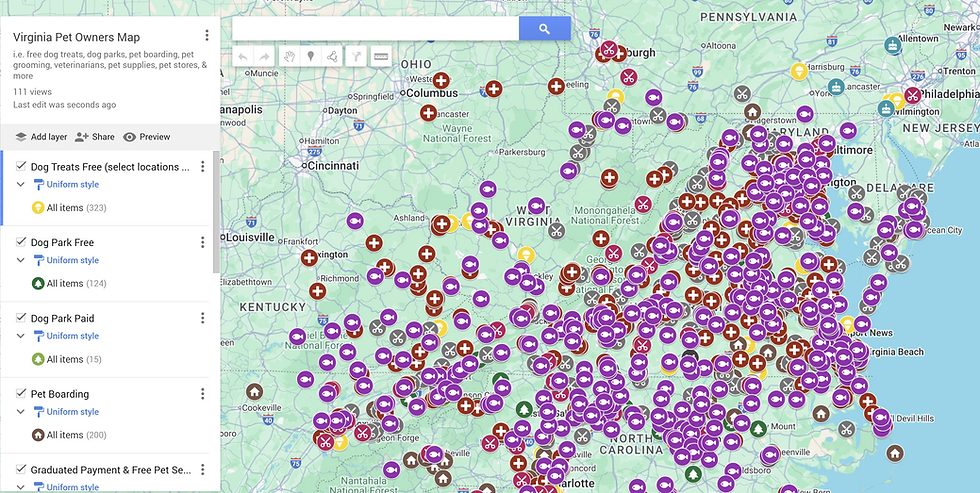Open Uniform style for Dog Treats Free
This screenshot has height=493, width=980.
click(66, 184)
